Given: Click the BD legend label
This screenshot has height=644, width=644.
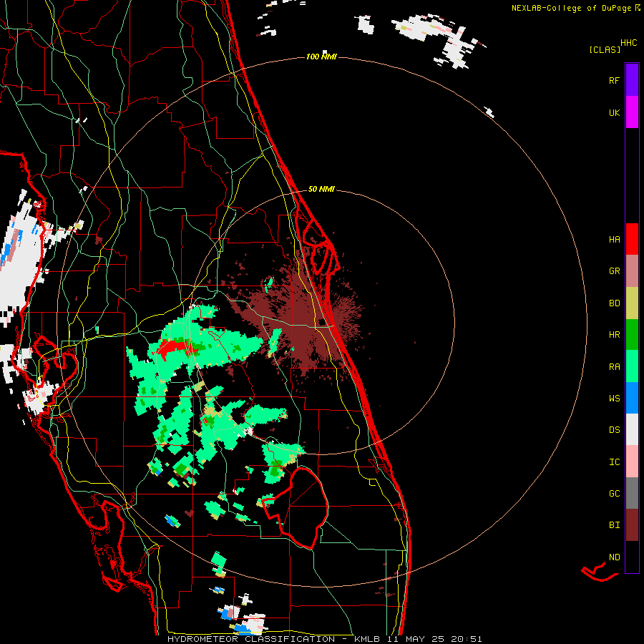Looking at the screenshot, I should tap(614, 303).
